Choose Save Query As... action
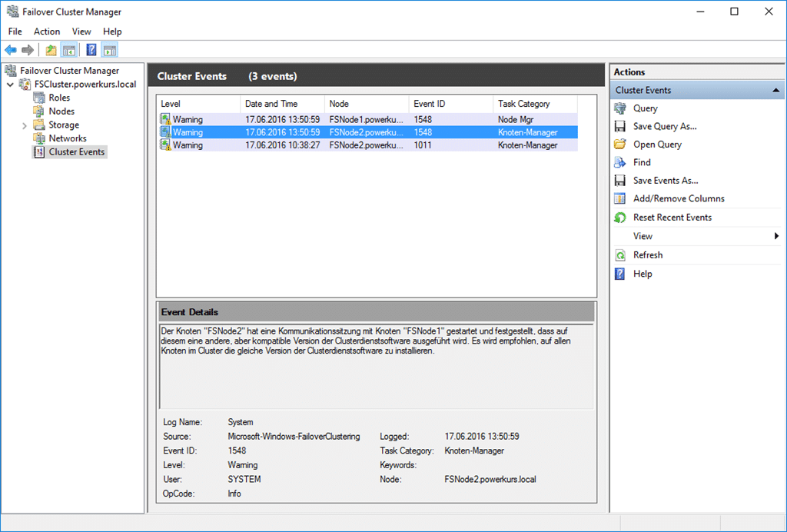Screen dimensions: 787x532 665,127
